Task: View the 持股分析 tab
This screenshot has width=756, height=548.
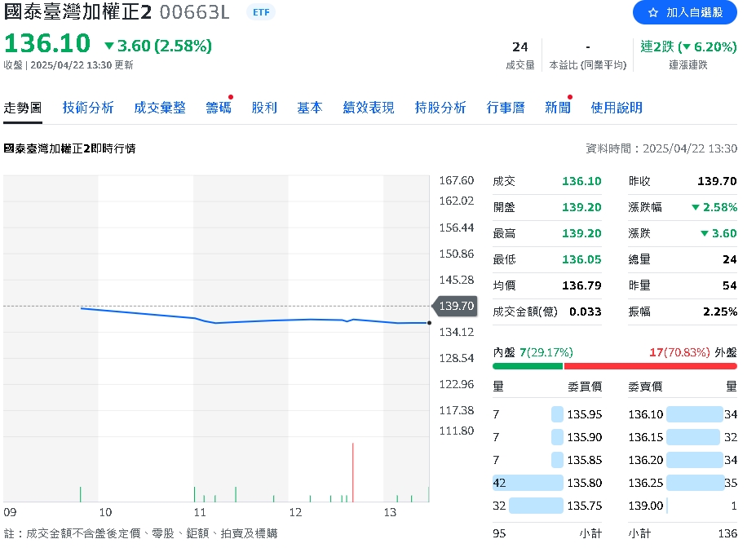Action: [x=440, y=107]
